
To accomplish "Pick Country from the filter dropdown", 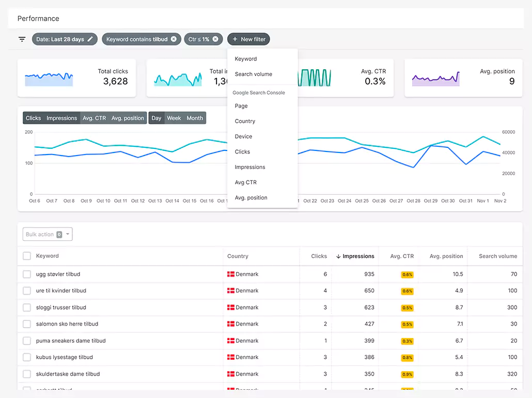I will click(245, 121).
